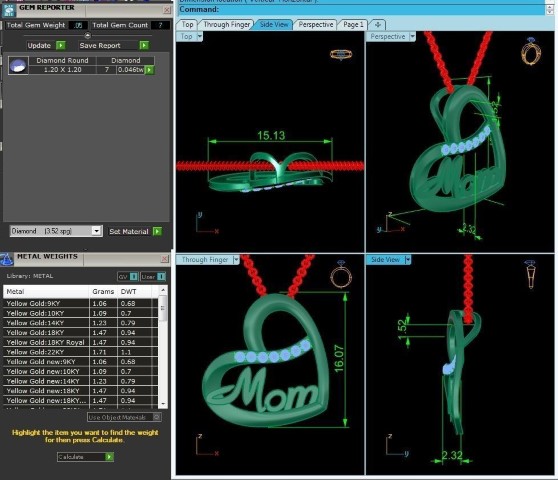Add a new viewport tab with plus icon
Screen dimensions: 558x480
click(378, 25)
